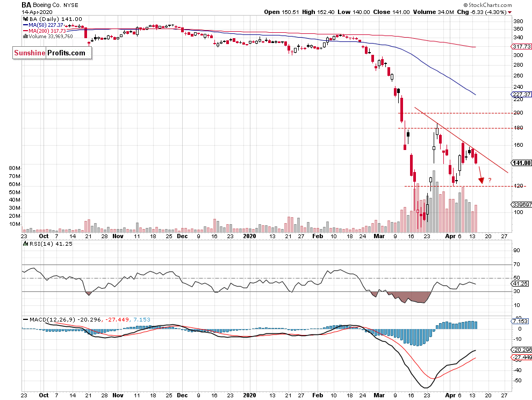Click the red down-triangle next to Chg
The height and width of the screenshot is (400, 532).
click(x=509, y=12)
